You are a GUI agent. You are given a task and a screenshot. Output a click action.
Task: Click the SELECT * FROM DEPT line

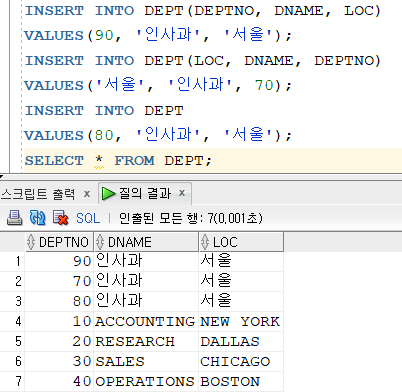coord(118,161)
